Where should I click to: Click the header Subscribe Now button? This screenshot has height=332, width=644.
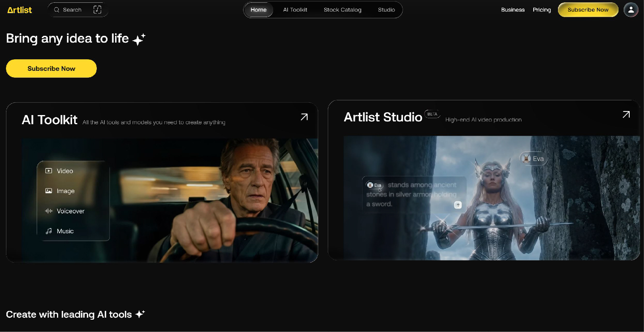pos(588,10)
